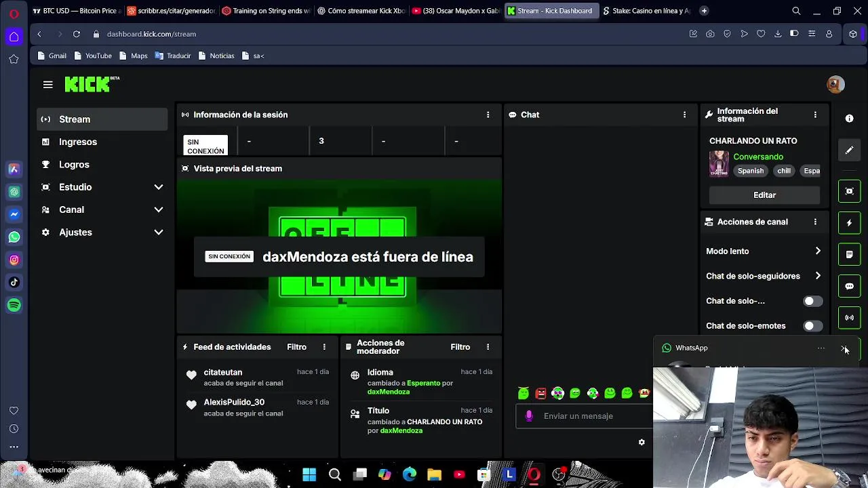Click the offline stream preview image

339,256
